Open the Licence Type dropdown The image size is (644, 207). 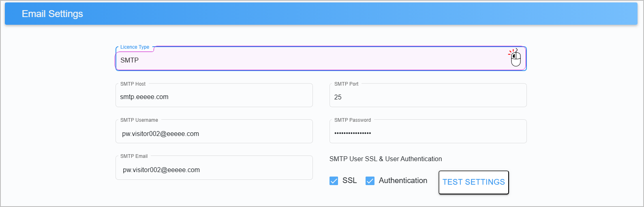tap(321, 58)
